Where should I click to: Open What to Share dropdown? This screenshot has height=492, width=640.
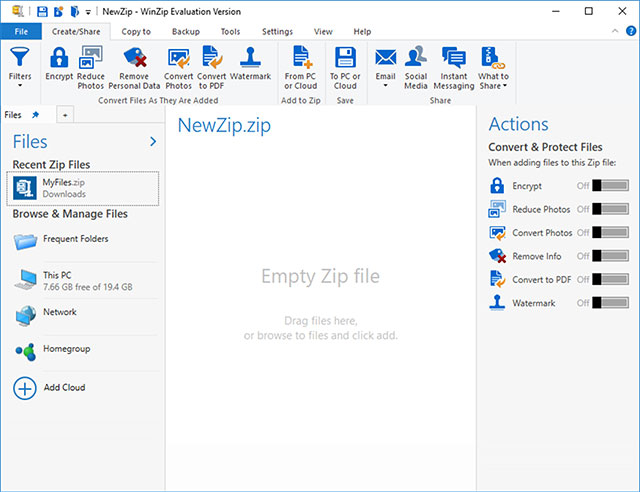point(493,68)
